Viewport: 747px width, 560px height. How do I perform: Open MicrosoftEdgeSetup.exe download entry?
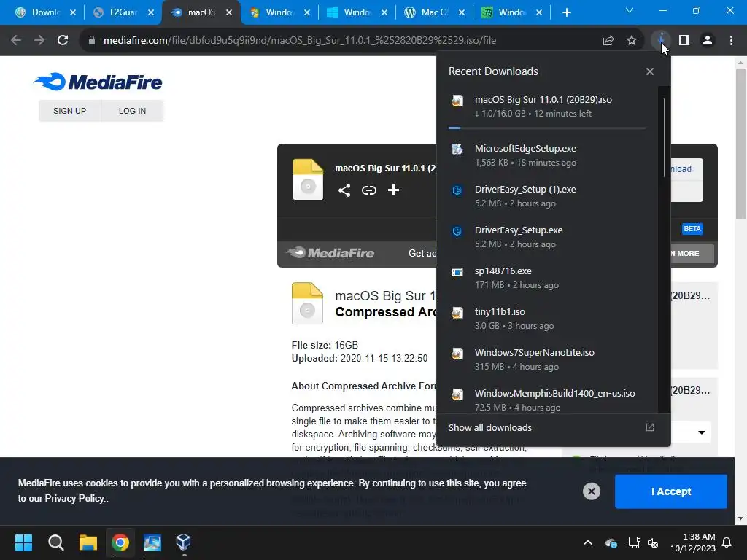pos(547,155)
